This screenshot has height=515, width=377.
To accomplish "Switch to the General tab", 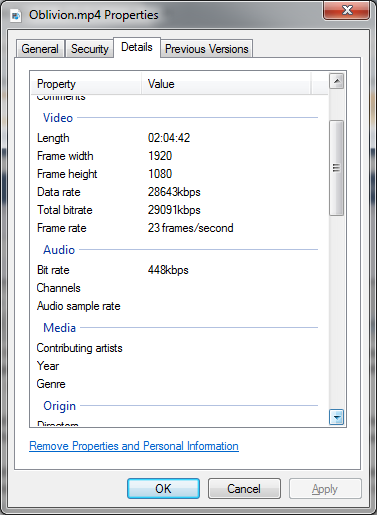I will pos(40,49).
